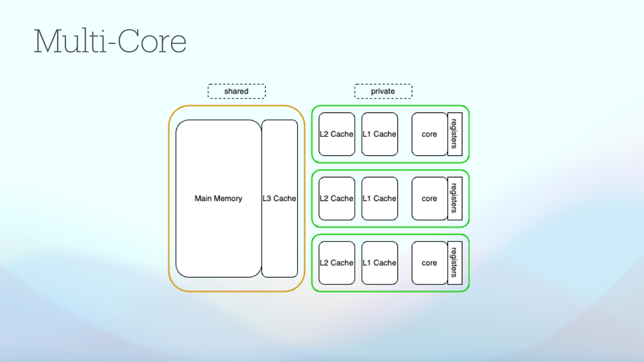Select the L1 Cache in bottom core group
The height and width of the screenshot is (362, 644).
(379, 263)
